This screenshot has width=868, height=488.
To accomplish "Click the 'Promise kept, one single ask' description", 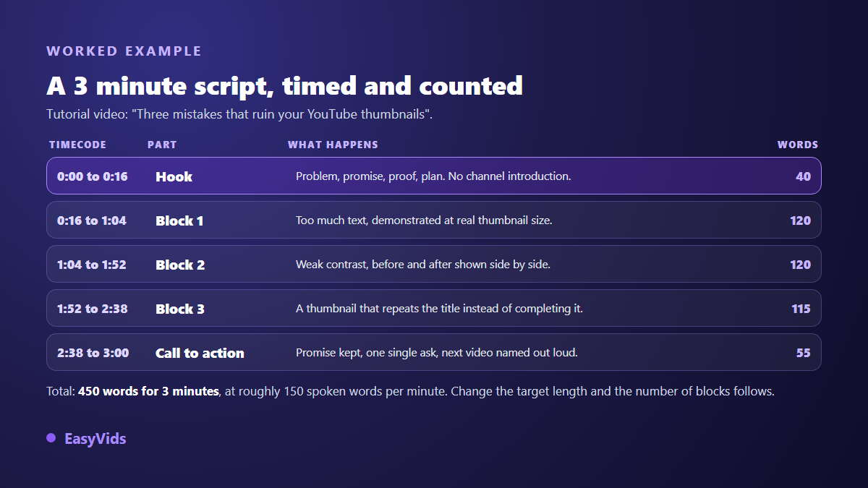I will point(437,353).
